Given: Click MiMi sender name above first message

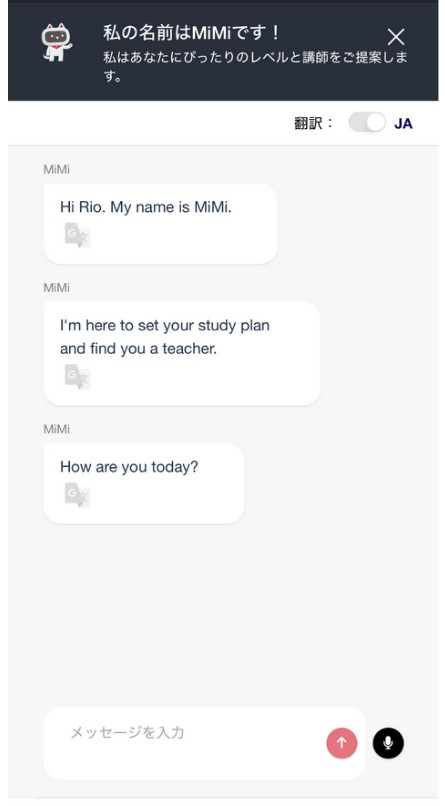Looking at the screenshot, I should (57, 169).
